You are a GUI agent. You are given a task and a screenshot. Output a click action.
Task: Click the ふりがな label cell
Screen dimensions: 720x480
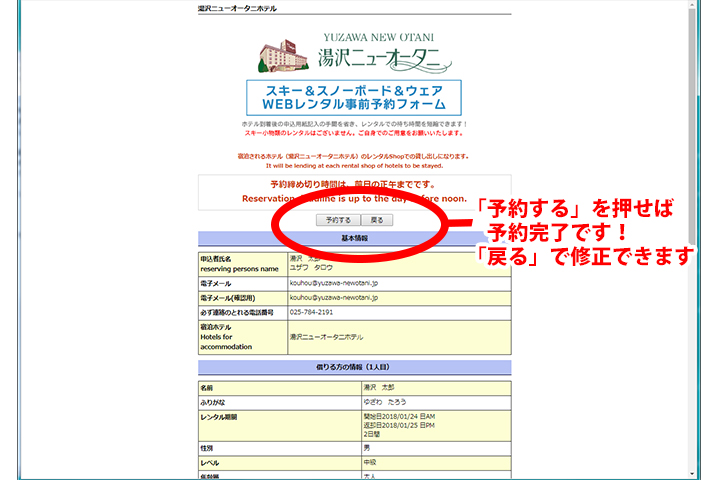coord(280,402)
